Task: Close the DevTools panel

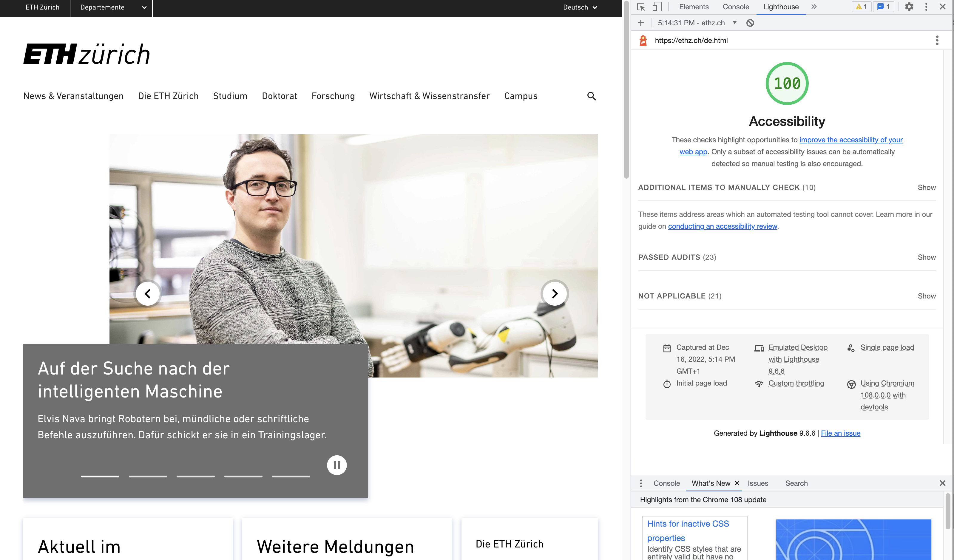Action: (943, 7)
